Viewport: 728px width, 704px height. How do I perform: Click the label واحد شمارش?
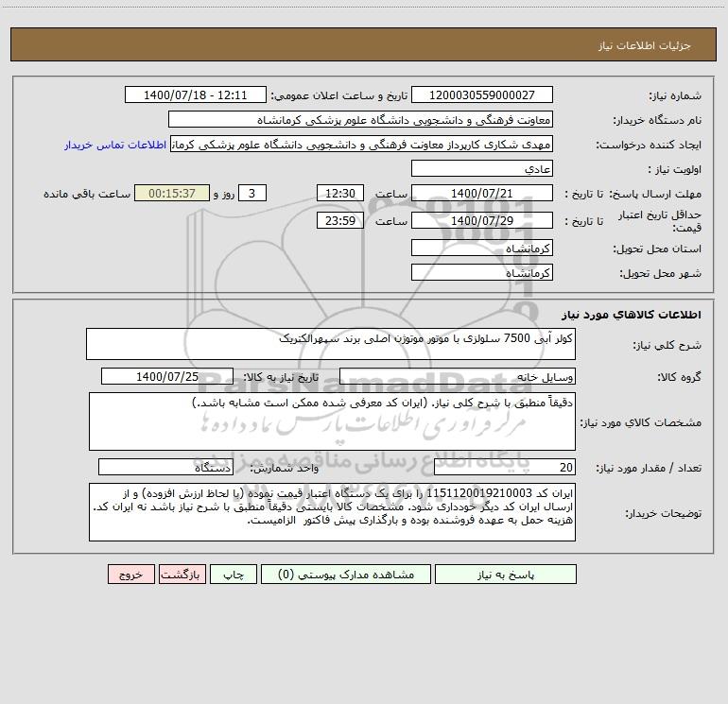(x=285, y=469)
